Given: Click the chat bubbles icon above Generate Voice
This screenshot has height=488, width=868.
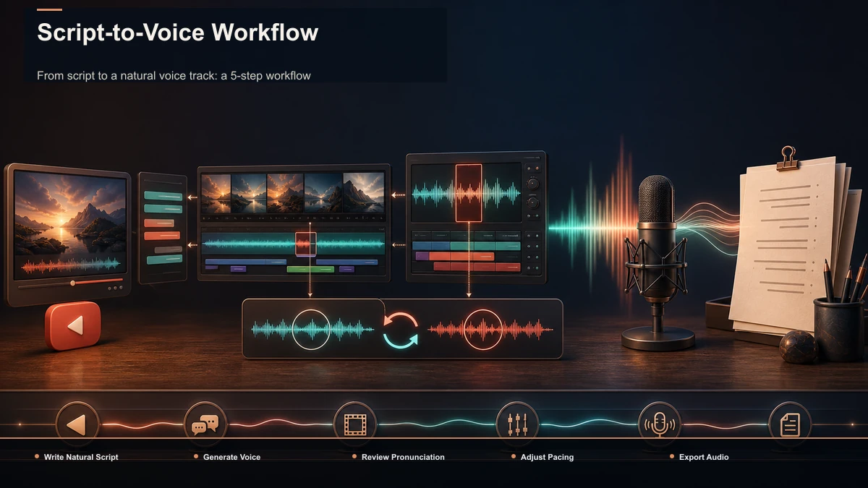Looking at the screenshot, I should pyautogui.click(x=205, y=424).
